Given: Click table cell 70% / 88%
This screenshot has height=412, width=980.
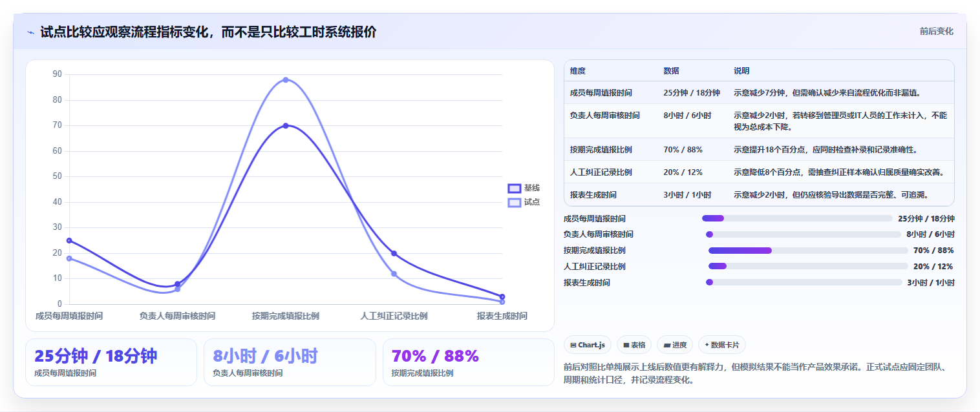Looking at the screenshot, I should [683, 150].
